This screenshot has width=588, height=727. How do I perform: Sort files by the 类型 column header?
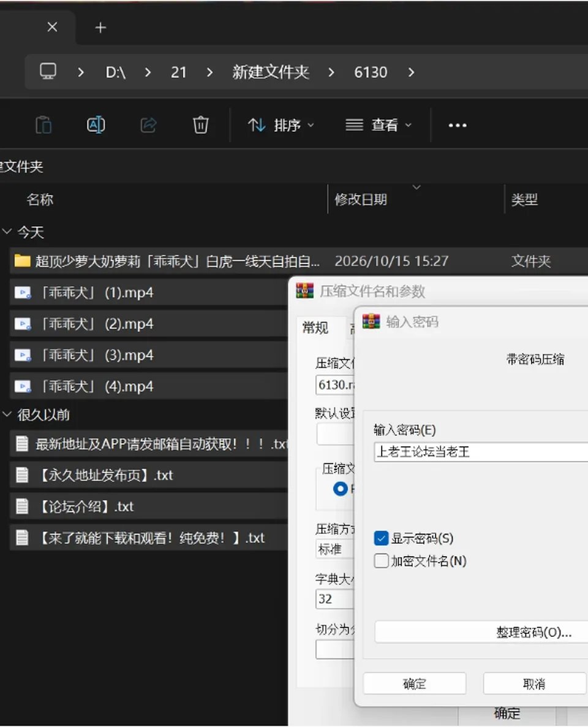pyautogui.click(x=524, y=200)
